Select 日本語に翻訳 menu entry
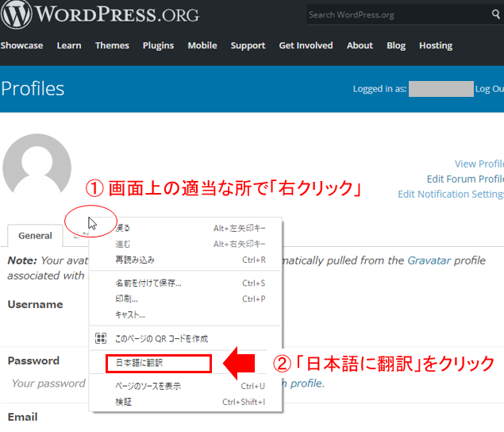The height and width of the screenshot is (432, 504). tap(159, 363)
